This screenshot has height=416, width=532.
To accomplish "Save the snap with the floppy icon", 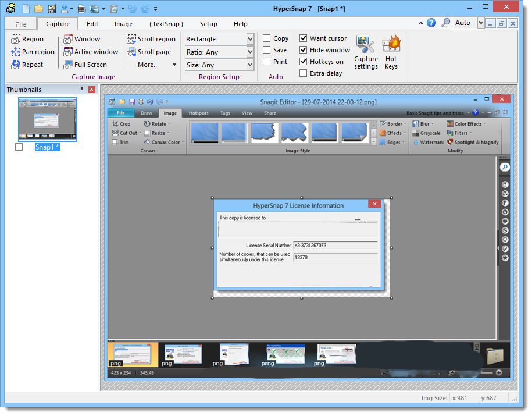I will tap(52, 9).
